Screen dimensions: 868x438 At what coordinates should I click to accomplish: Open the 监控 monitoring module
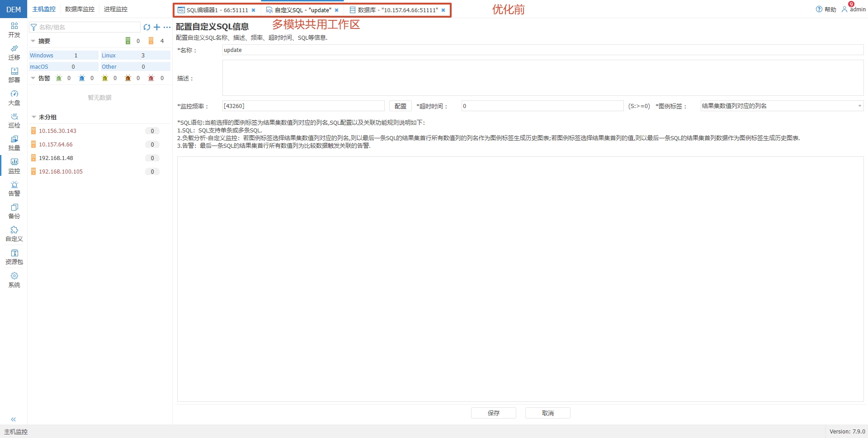point(14,166)
